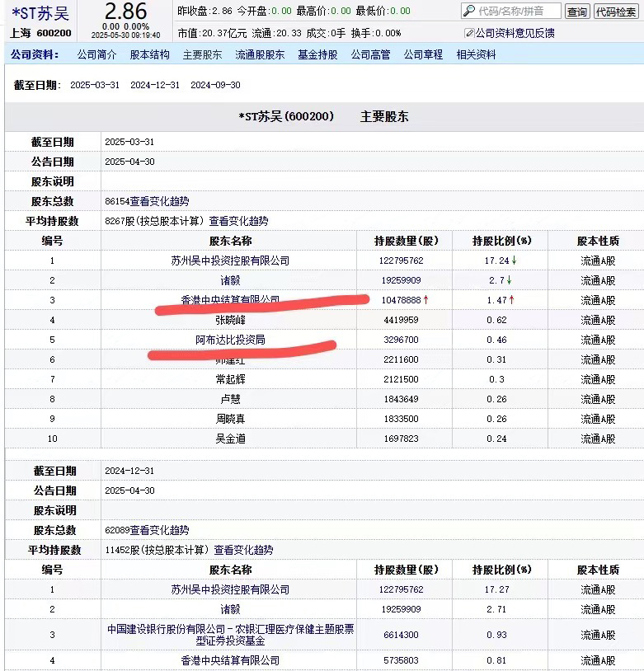Open the 流通股股东 tab
The image size is (644, 671).
click(260, 54)
